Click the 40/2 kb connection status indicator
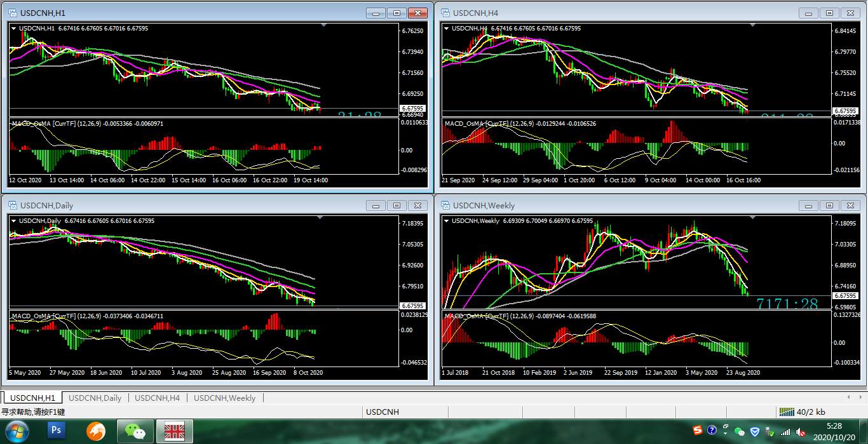 tap(803, 412)
